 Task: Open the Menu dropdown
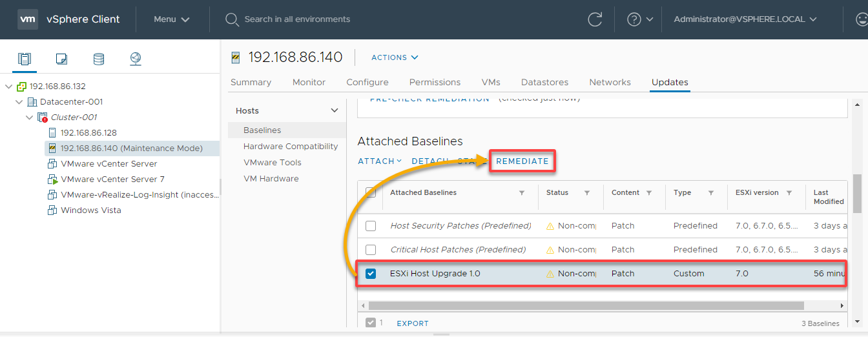coord(172,19)
